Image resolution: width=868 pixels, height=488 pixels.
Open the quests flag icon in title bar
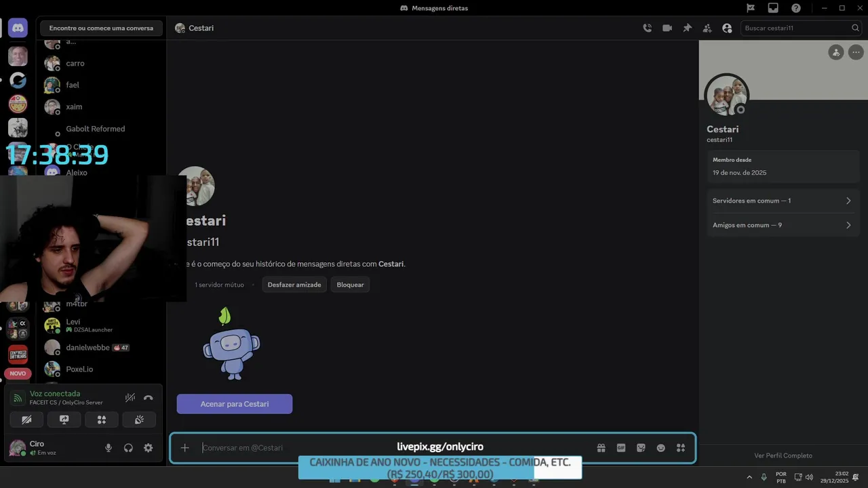coord(751,8)
